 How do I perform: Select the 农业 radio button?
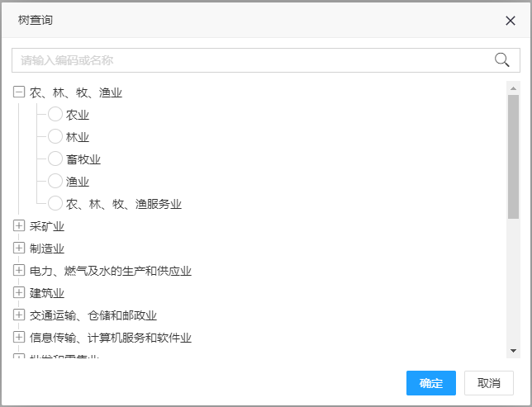(55, 115)
